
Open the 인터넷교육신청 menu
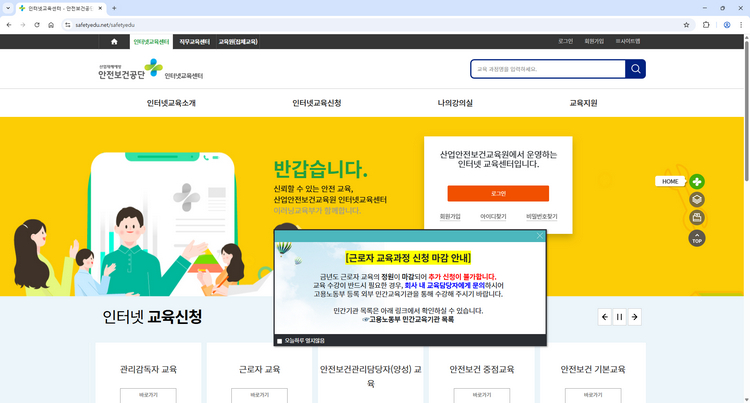click(x=317, y=103)
